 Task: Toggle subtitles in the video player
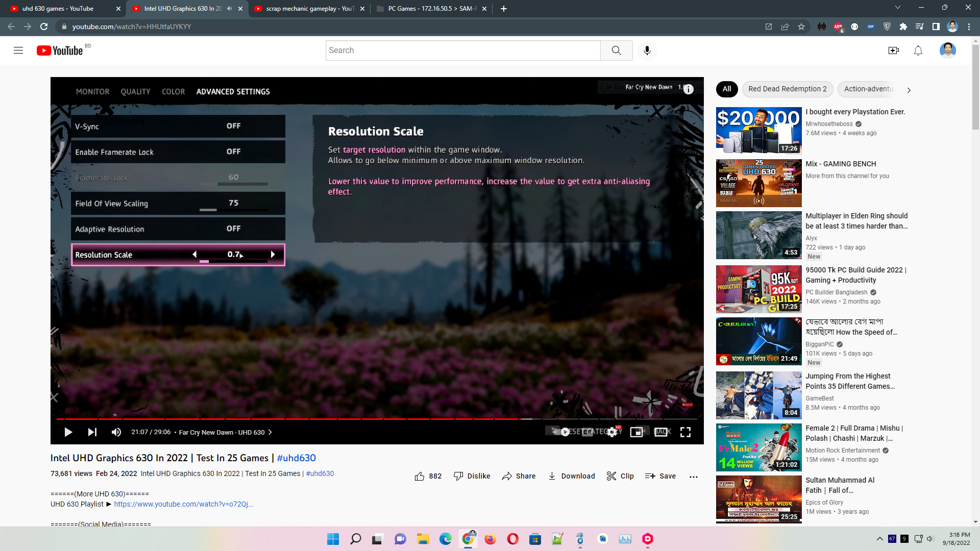pyautogui.click(x=587, y=432)
